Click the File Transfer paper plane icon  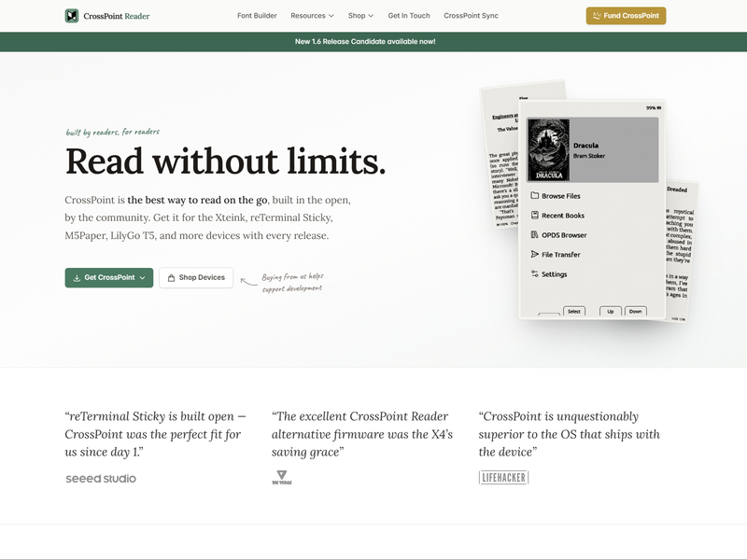coord(534,254)
